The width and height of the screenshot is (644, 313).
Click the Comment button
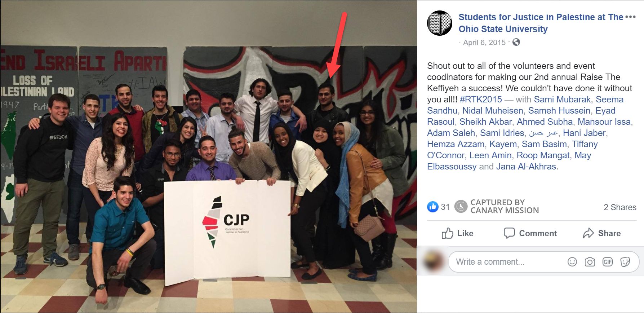[x=530, y=233]
